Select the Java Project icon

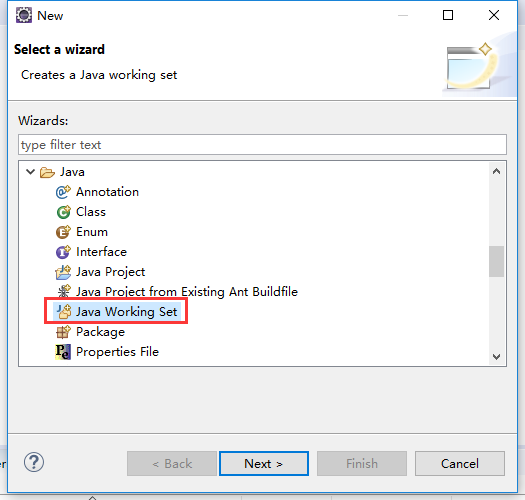coord(63,272)
